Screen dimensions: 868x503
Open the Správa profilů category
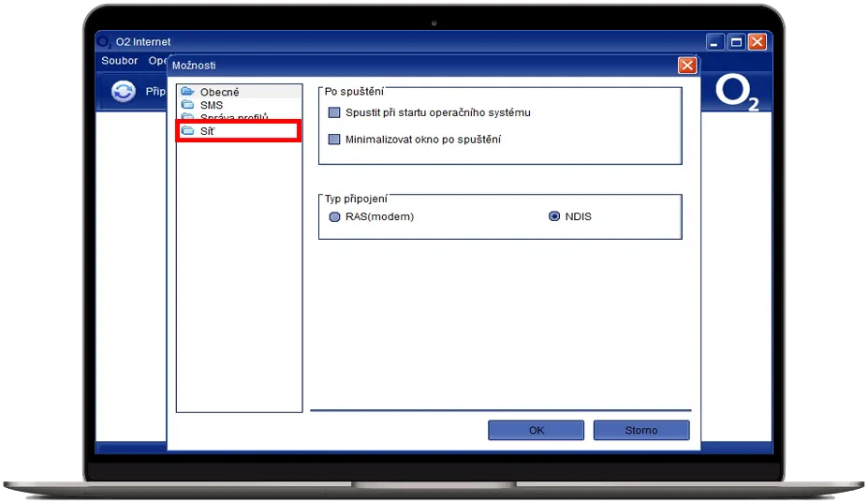(x=233, y=117)
